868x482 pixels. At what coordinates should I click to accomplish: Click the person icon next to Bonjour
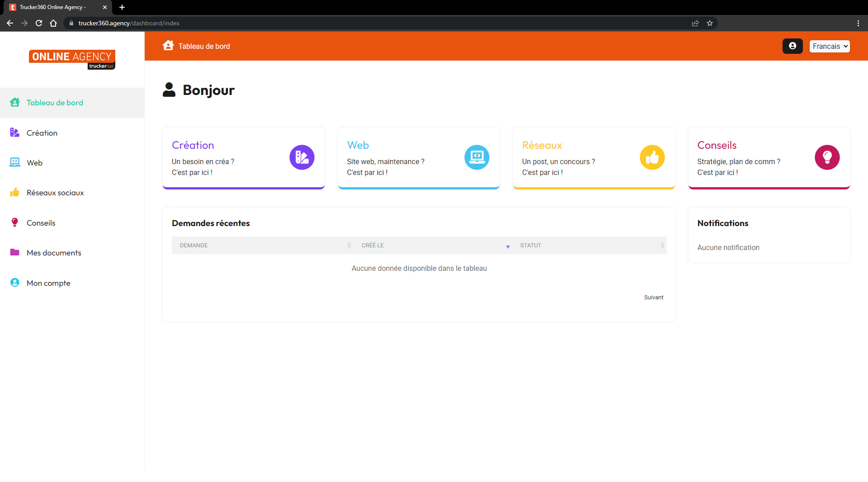[169, 90]
